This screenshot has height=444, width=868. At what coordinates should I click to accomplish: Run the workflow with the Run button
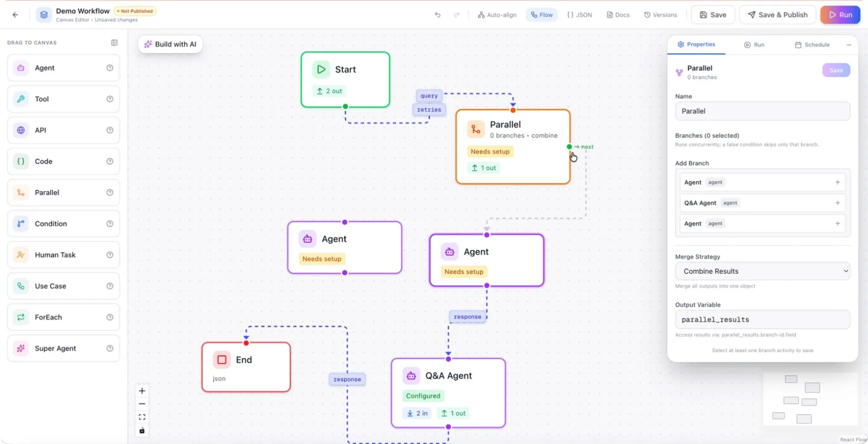840,15
